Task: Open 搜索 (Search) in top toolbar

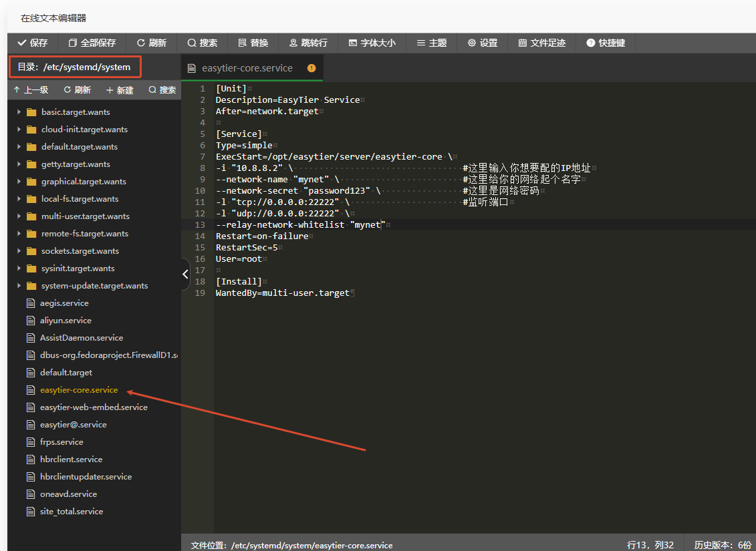Action: [x=202, y=43]
